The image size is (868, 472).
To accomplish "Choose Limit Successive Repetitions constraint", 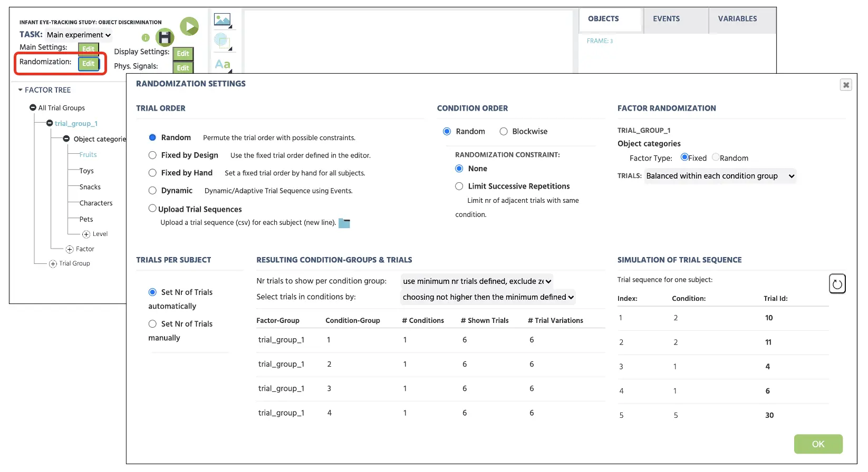I will tap(459, 186).
